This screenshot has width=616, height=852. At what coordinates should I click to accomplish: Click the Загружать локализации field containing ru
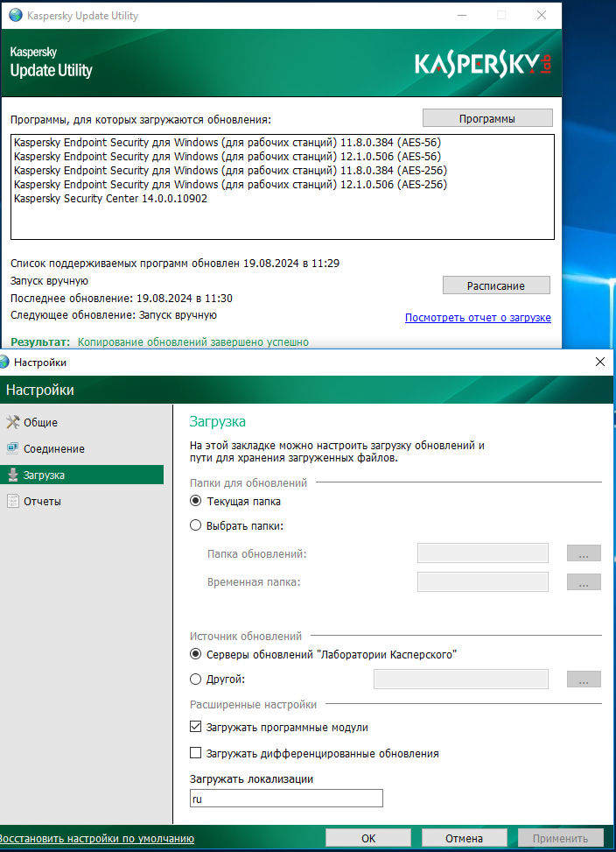point(286,799)
